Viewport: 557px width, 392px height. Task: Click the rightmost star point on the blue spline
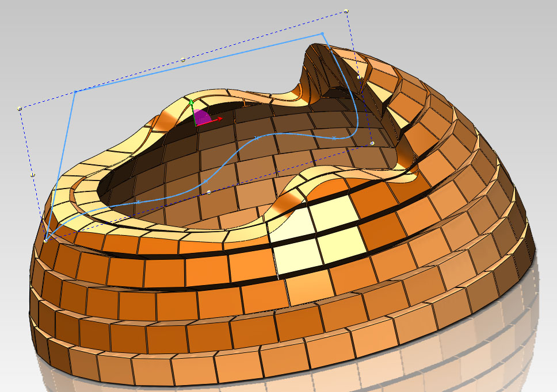(334, 138)
